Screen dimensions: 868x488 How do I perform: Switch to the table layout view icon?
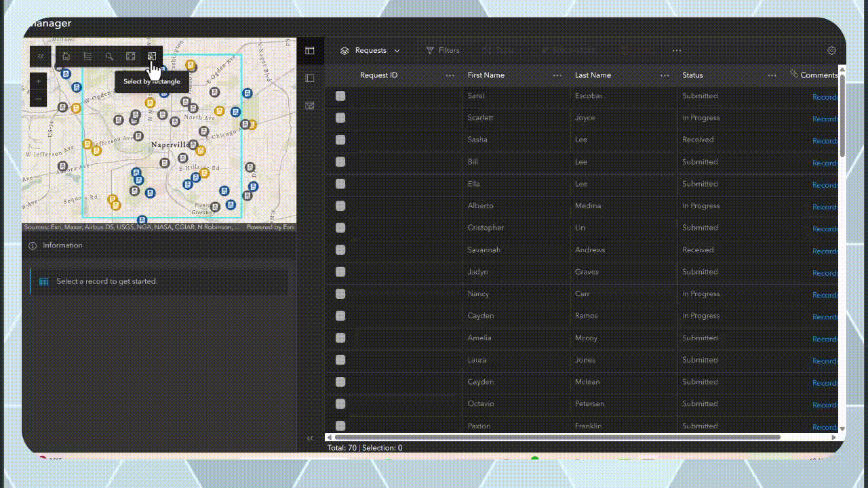[310, 50]
